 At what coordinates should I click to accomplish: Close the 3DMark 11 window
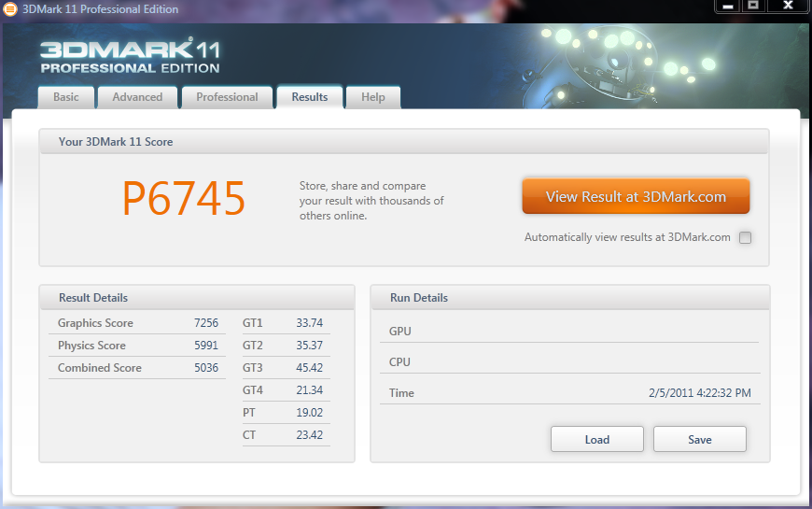pos(788,6)
